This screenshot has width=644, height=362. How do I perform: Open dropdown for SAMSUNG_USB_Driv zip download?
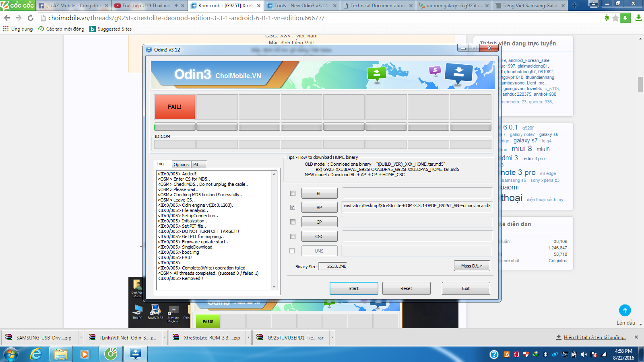[81, 338]
